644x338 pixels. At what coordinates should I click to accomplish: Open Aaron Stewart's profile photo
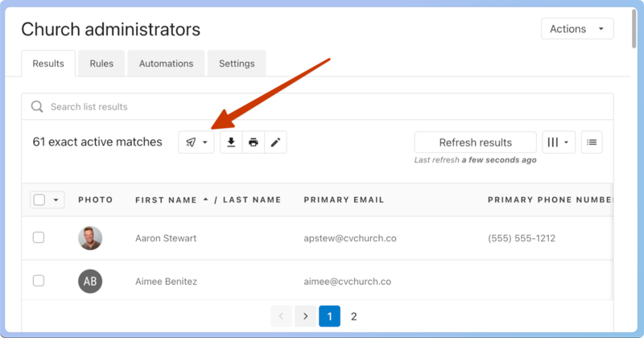[90, 237]
